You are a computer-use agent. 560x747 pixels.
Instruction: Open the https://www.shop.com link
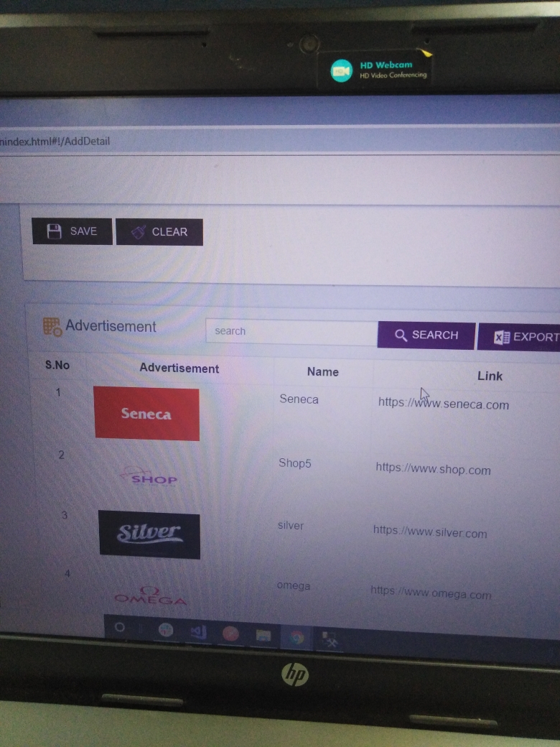coord(433,469)
